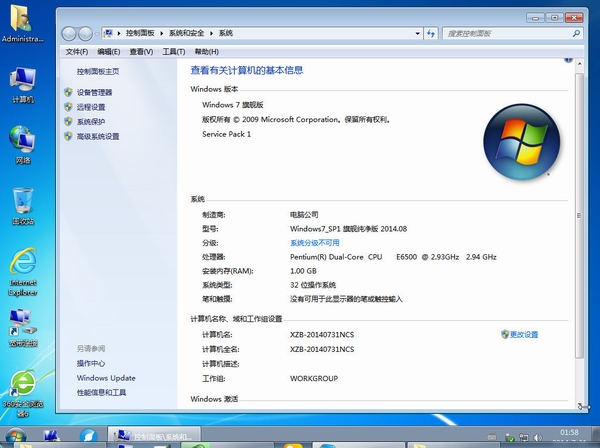Click the 系统分级不可用 link

[315, 243]
